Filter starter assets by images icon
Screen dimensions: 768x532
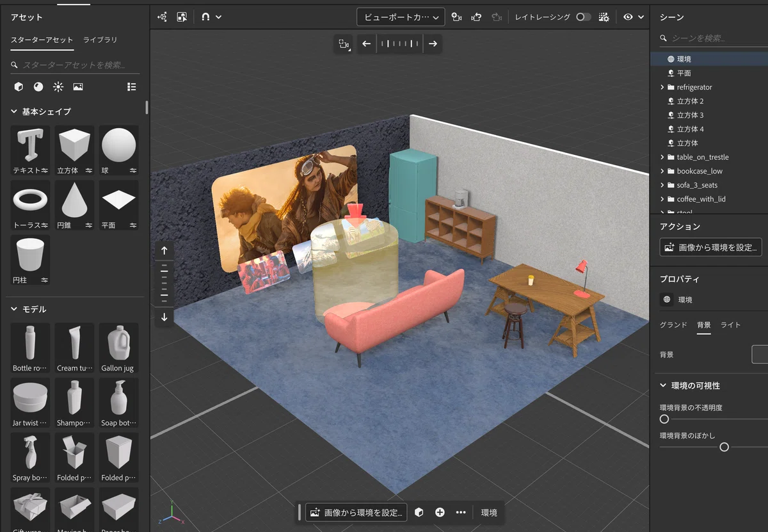click(x=78, y=86)
